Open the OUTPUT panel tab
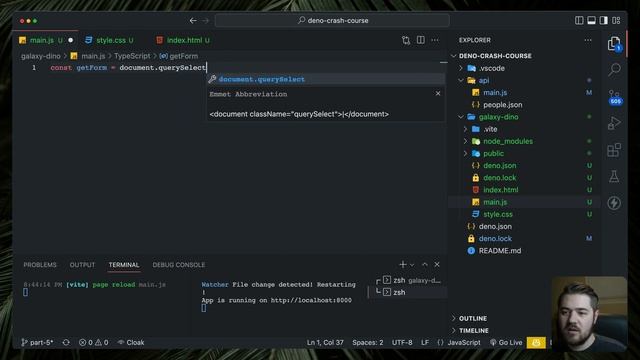The image size is (640, 360). pos(82,264)
